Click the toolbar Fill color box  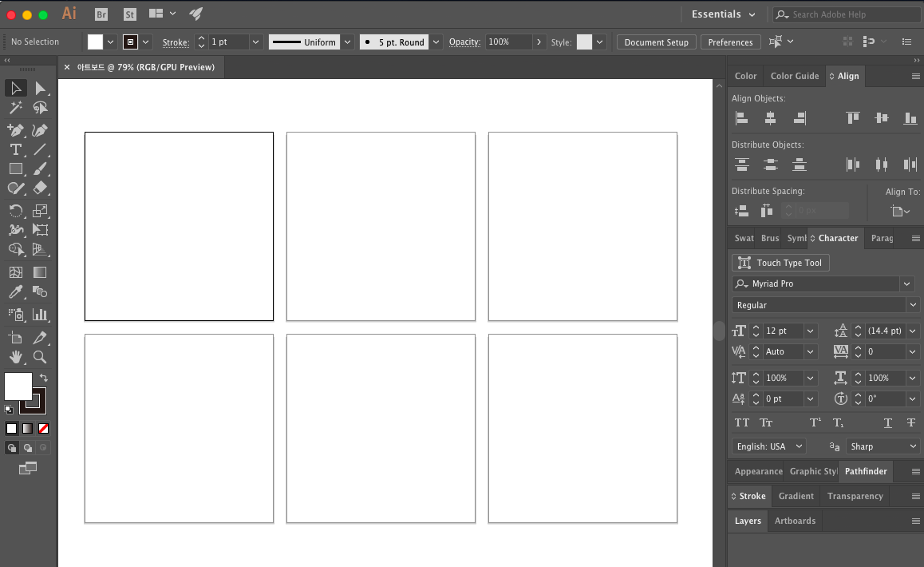coord(18,387)
